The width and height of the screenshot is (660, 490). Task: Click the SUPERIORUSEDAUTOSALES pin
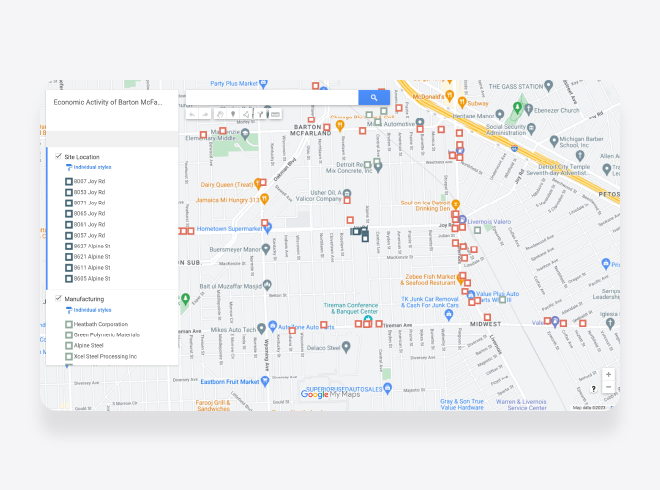[388, 388]
